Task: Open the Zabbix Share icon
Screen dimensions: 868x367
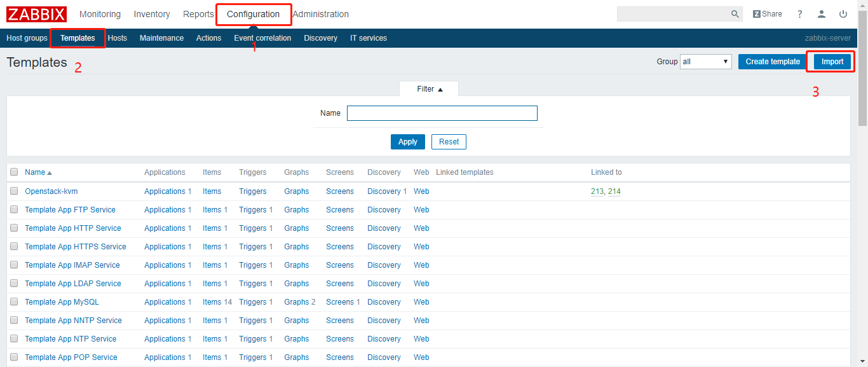Action: (x=767, y=13)
